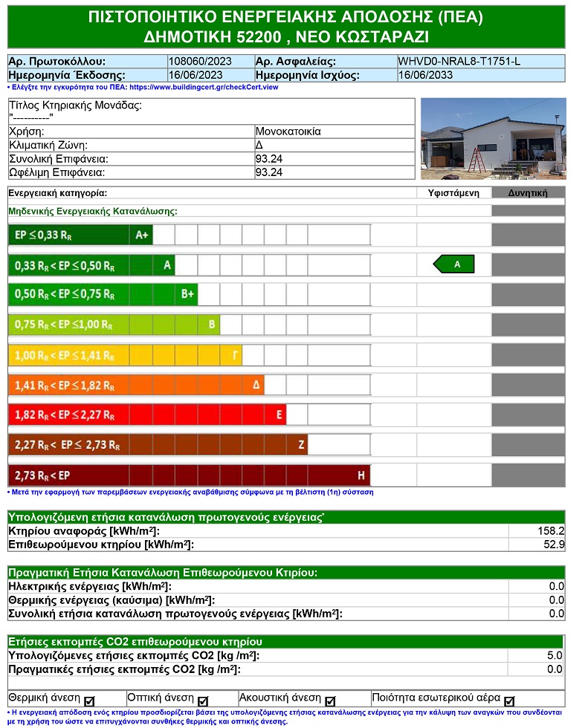Toggle the Ποιότητα εσωτερικού αέρα checkbox
The height and width of the screenshot is (728, 585).
[x=509, y=701]
